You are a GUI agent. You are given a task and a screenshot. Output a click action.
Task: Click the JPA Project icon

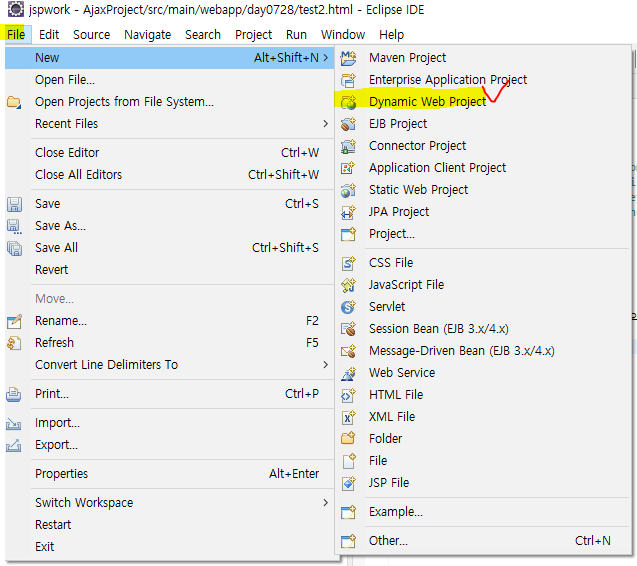click(348, 212)
